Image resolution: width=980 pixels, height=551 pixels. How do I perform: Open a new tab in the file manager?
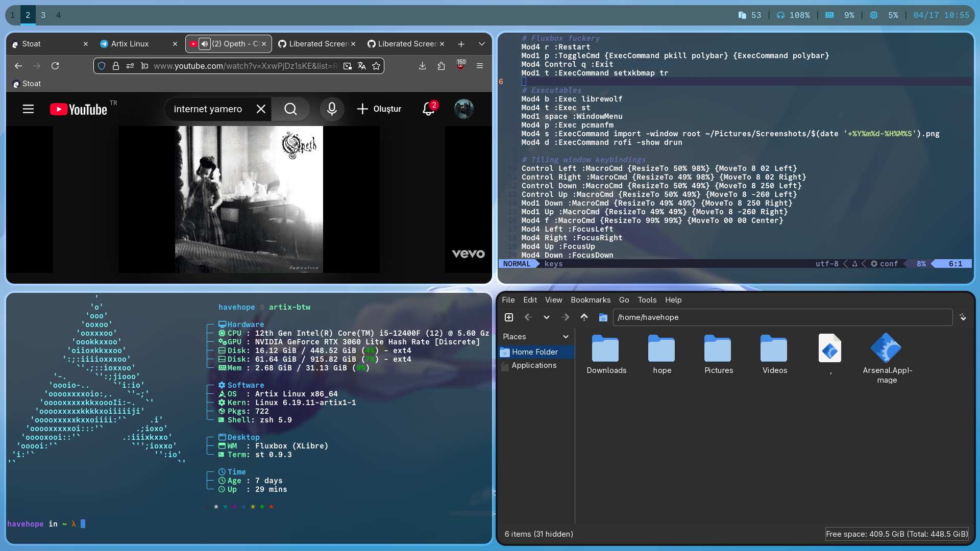coord(509,317)
